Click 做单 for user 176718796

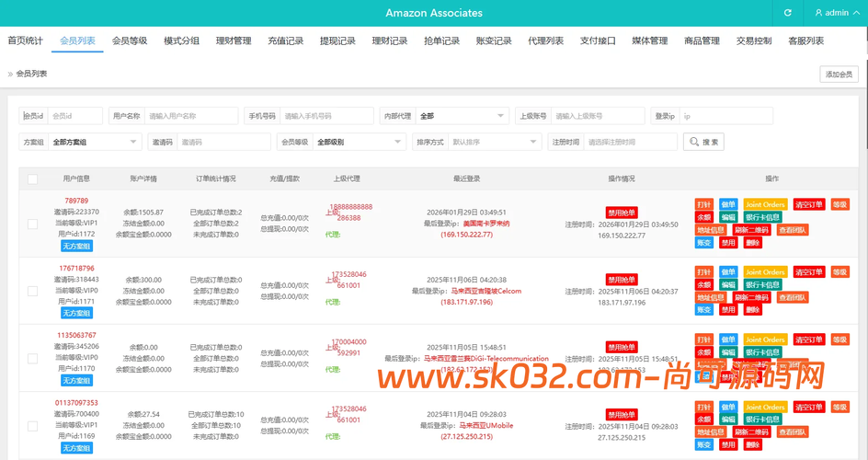pos(728,272)
